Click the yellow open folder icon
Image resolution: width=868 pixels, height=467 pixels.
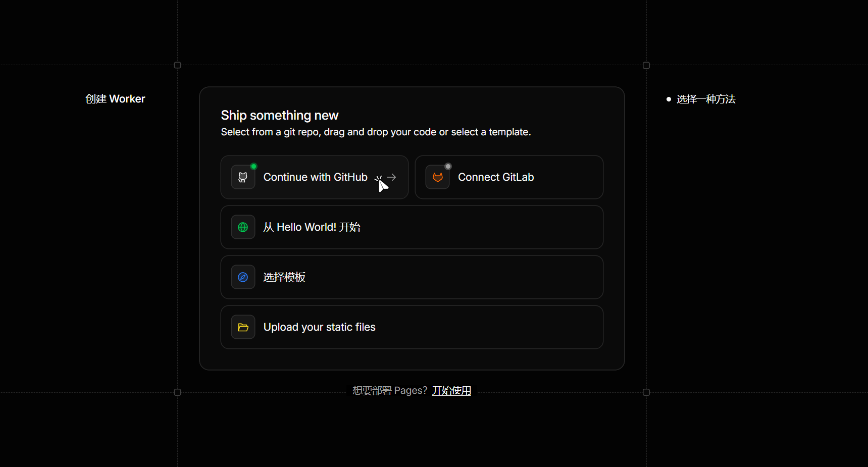tap(243, 327)
